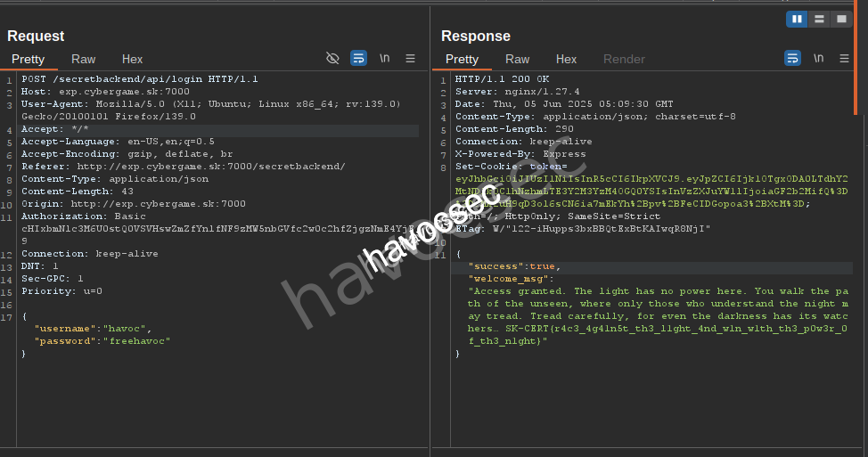Select the Pretty tab in Request
868x457 pixels.
click(x=28, y=59)
